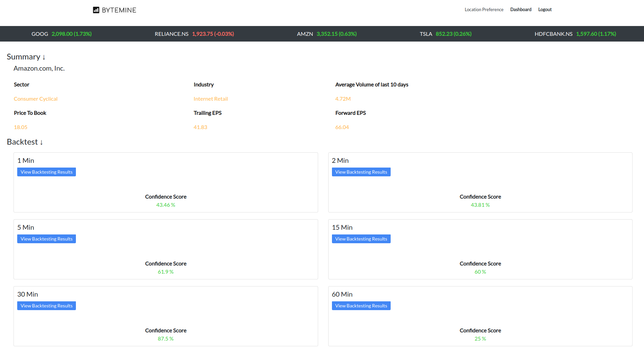
Task: View backtesting results for 5 Min
Action: (x=47, y=239)
